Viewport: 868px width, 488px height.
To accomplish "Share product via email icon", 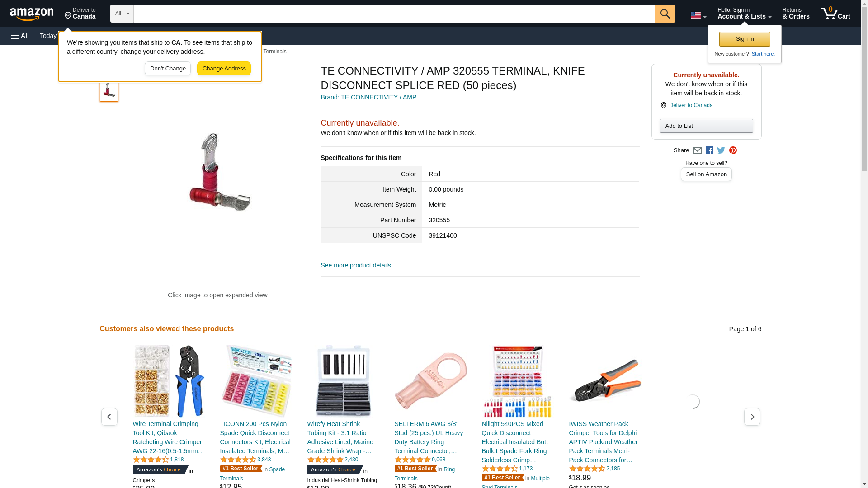I will tap(697, 150).
